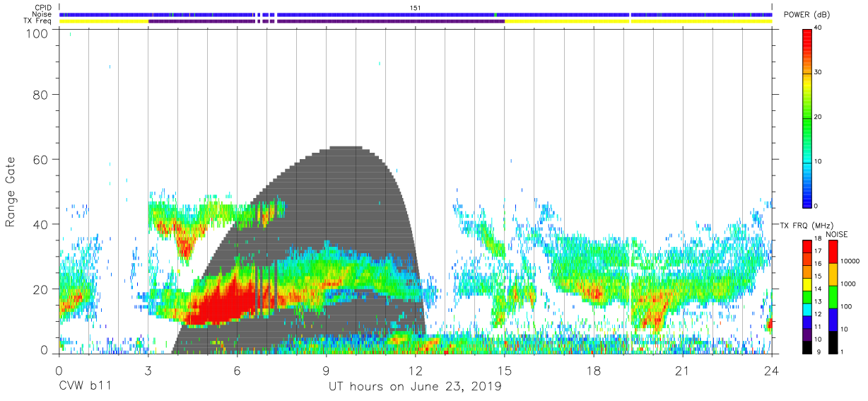Click the 60 tick label on the Range Gate axis
This screenshot has height=401, width=868.
coord(41,160)
